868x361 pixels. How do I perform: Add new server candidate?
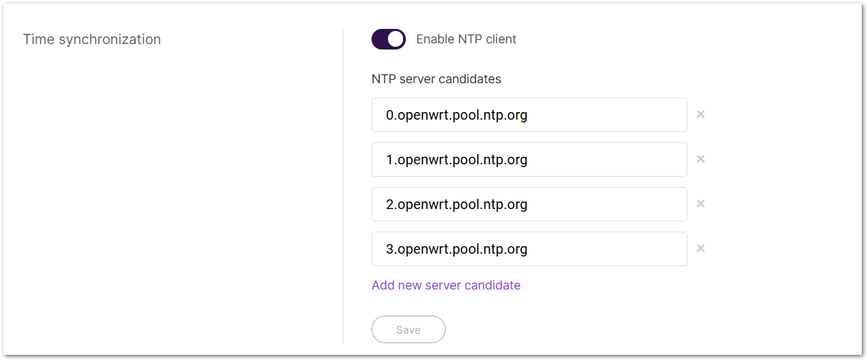[x=446, y=285]
